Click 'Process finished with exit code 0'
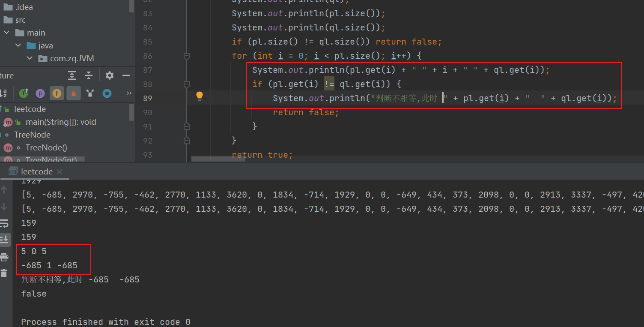 (x=106, y=322)
